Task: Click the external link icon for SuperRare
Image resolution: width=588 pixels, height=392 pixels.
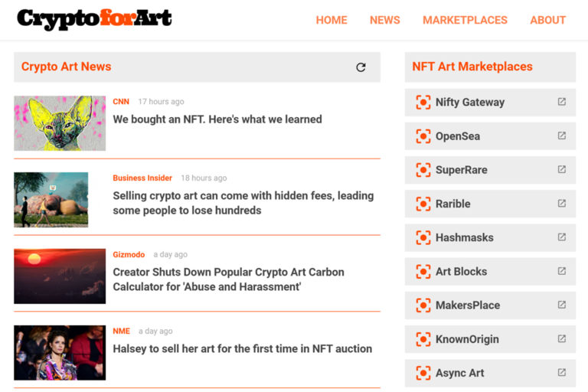Action: click(x=561, y=169)
